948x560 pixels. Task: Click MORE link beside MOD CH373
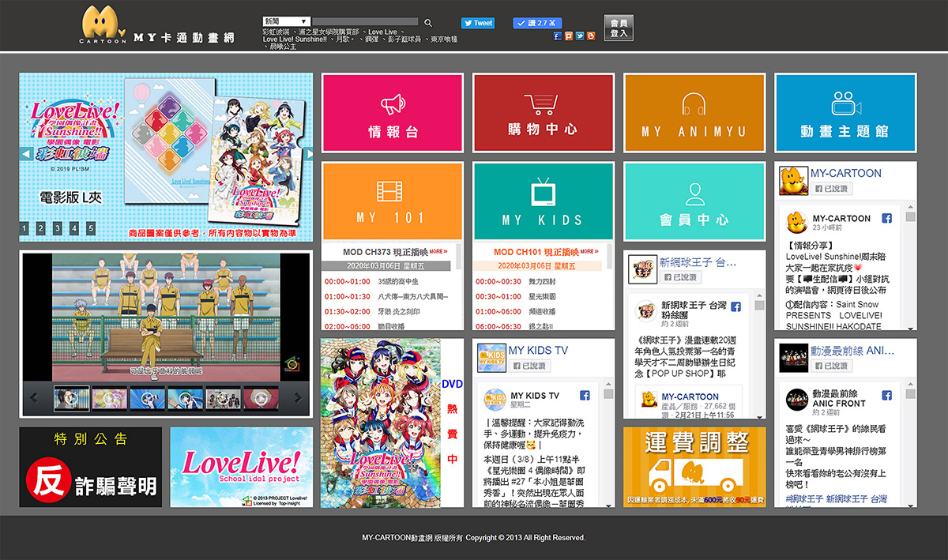tap(438, 252)
